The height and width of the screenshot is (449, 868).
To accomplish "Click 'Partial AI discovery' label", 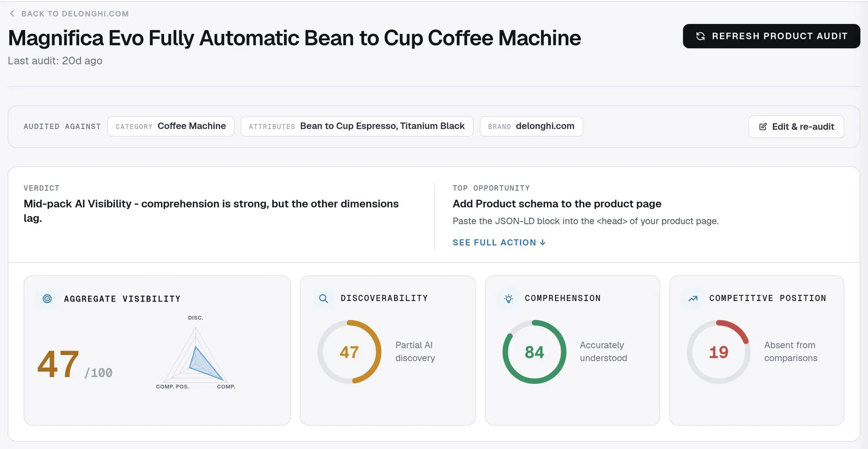I will coord(415,351).
